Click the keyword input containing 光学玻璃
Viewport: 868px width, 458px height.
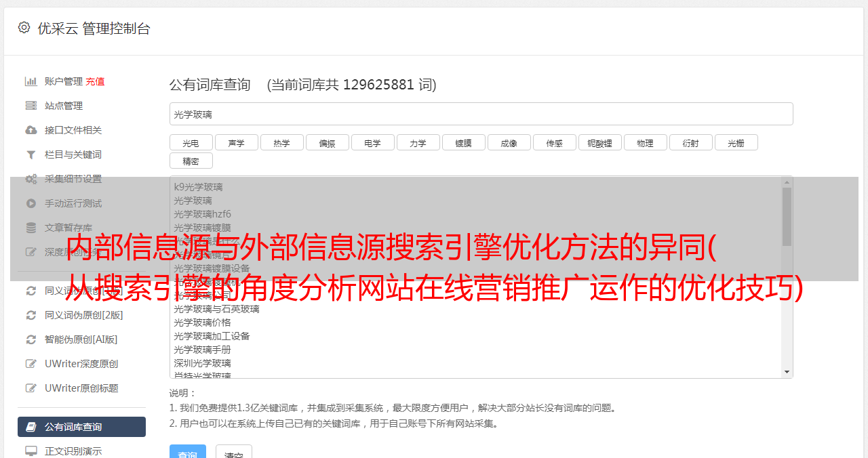pyautogui.click(x=481, y=114)
